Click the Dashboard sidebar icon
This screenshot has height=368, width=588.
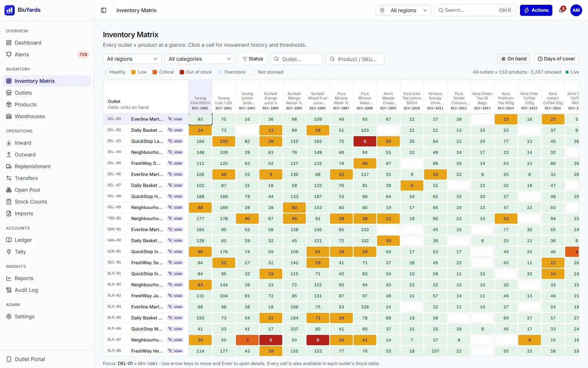(9, 43)
